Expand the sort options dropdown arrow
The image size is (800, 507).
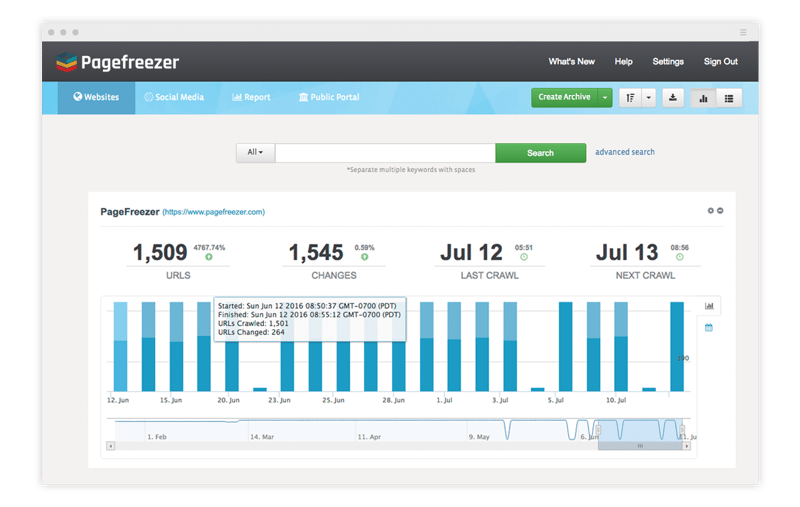pyautogui.click(x=648, y=97)
